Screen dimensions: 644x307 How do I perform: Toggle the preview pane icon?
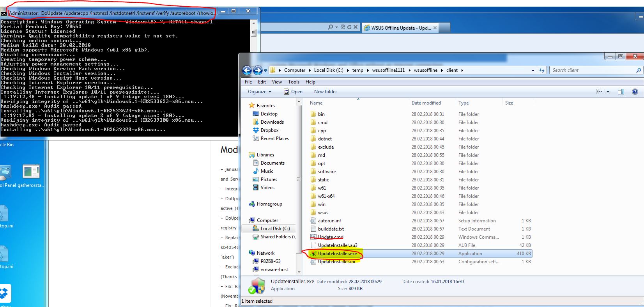pyautogui.click(x=621, y=92)
